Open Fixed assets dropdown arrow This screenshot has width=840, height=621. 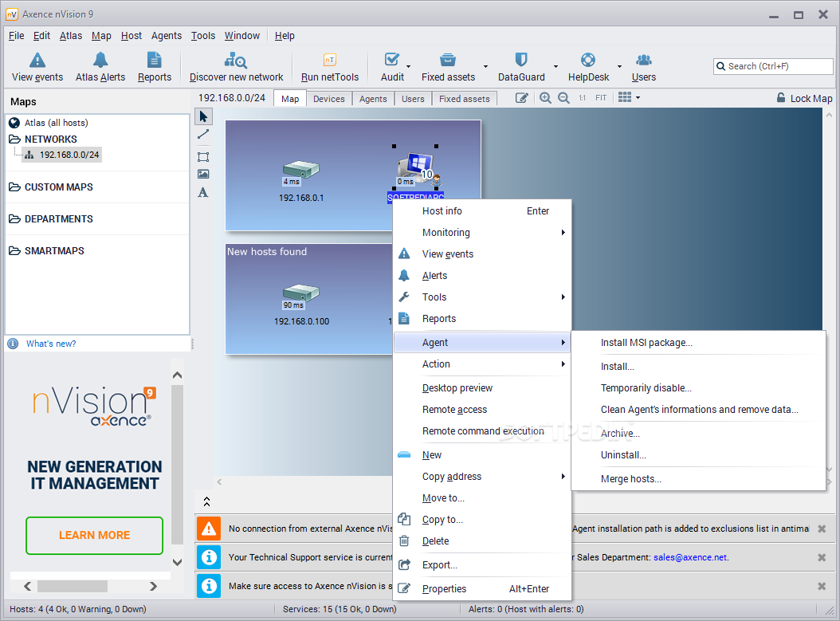point(486,67)
